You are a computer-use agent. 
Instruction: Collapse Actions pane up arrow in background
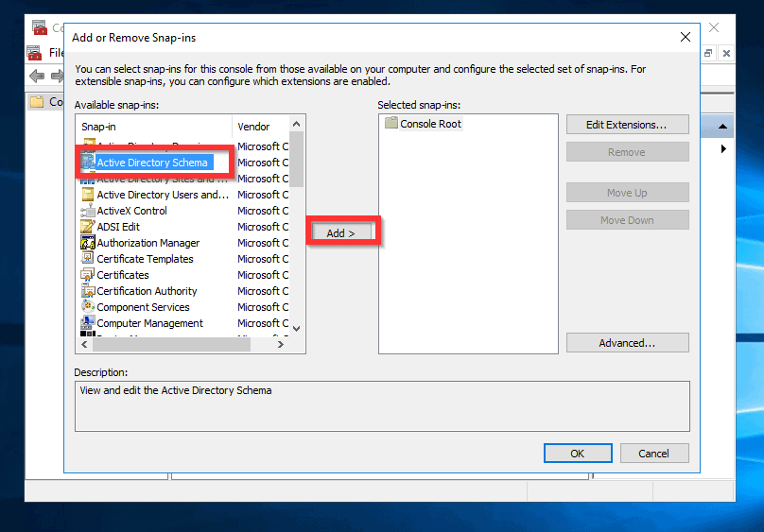[723, 127]
